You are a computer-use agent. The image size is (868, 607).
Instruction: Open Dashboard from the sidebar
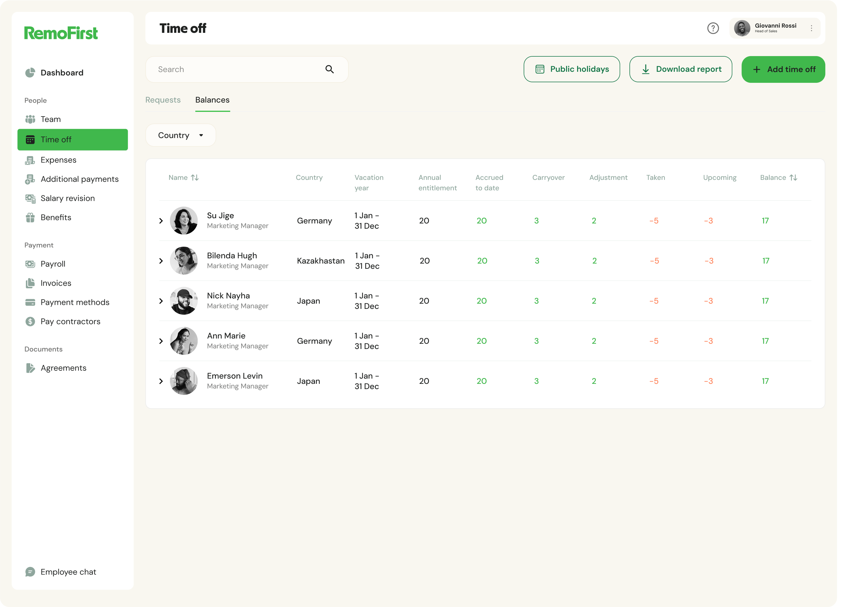coord(62,73)
